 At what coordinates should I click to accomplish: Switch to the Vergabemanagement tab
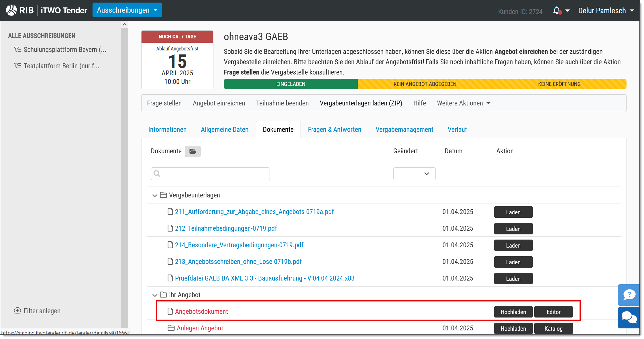click(404, 130)
